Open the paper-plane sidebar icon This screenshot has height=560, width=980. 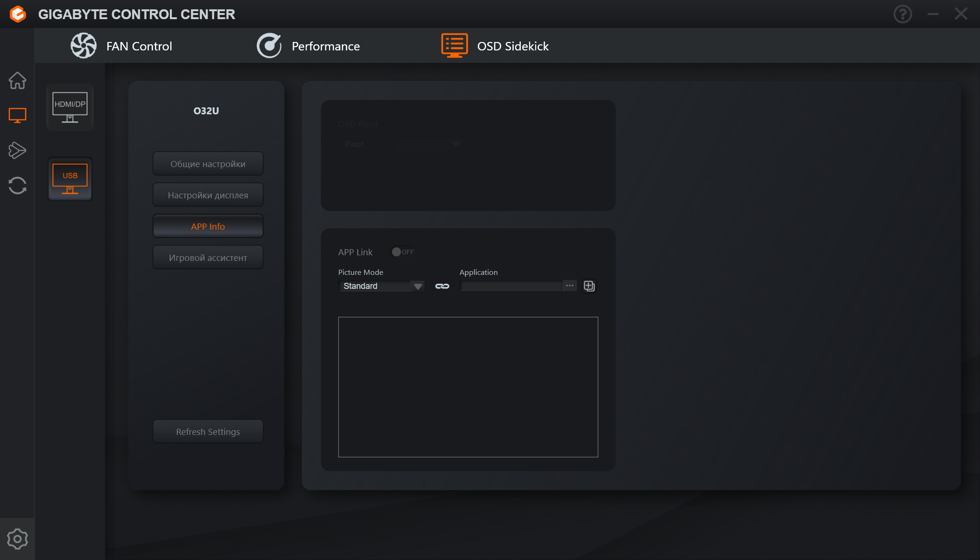coord(17,150)
